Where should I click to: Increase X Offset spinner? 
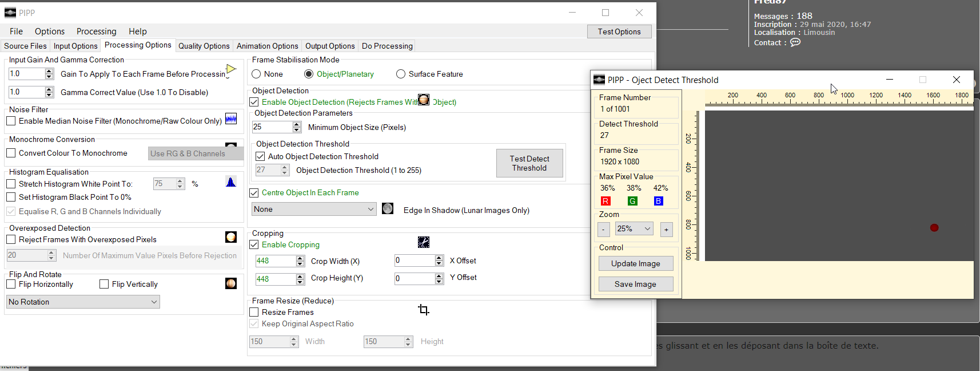tap(439, 258)
